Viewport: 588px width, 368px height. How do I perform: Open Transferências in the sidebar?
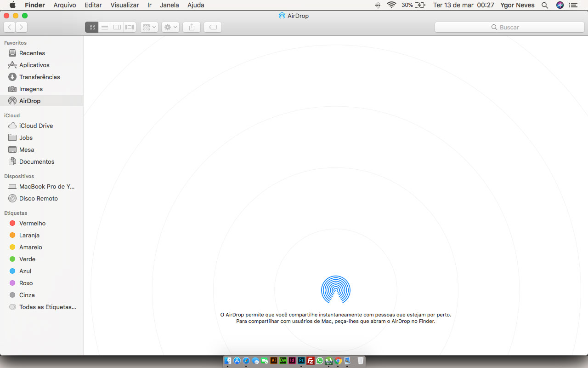[x=41, y=77]
